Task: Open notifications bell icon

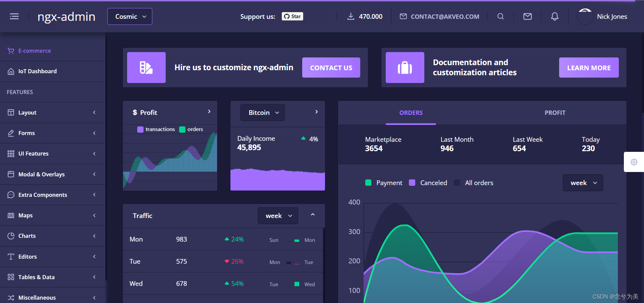Action: click(x=555, y=16)
